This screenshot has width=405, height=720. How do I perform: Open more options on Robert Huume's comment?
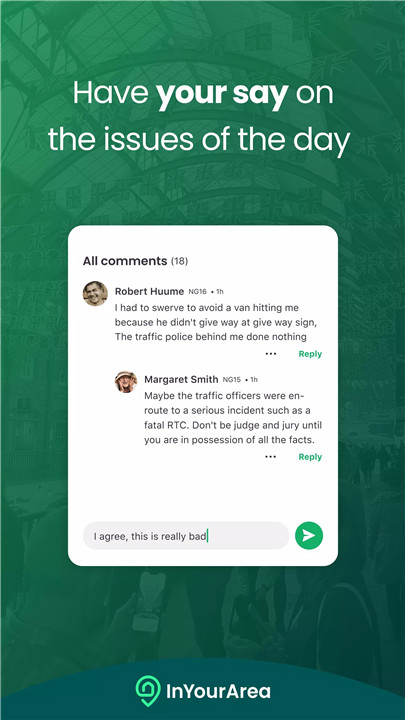tap(271, 354)
